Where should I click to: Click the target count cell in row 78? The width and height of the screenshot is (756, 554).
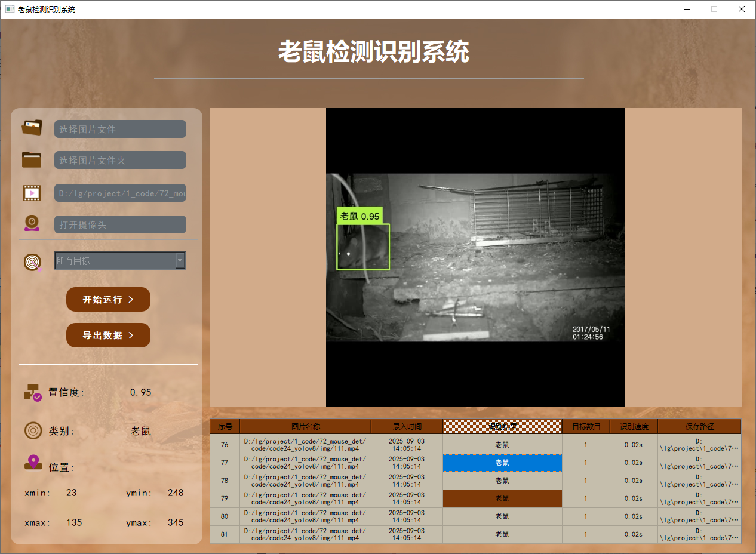click(x=586, y=481)
